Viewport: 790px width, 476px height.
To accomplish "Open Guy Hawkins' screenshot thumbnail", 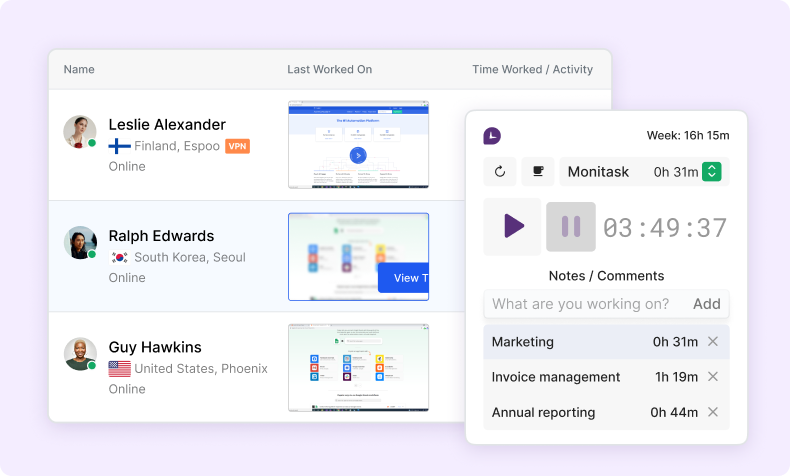I will point(358,368).
